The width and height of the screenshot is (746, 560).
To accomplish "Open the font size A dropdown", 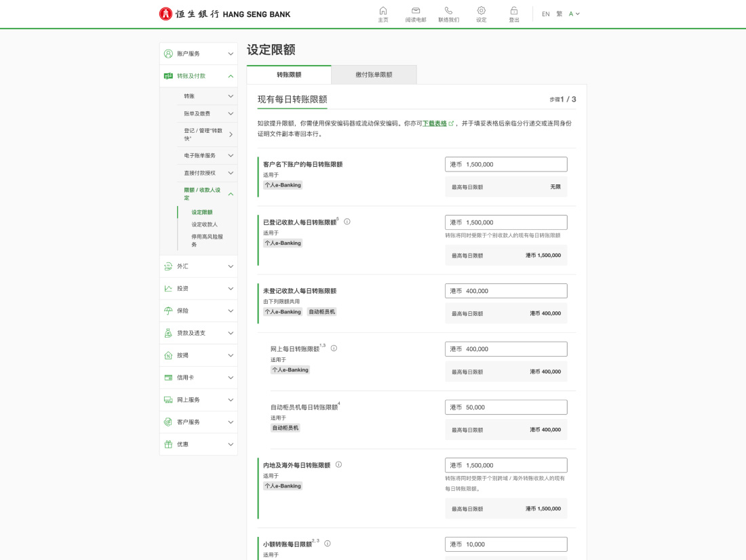I will click(574, 14).
